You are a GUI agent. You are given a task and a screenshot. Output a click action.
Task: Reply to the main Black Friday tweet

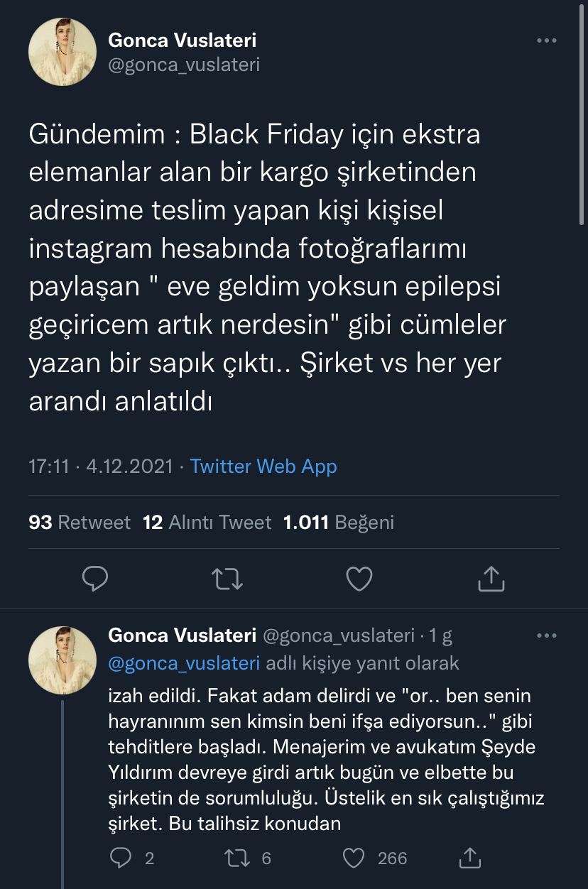94,579
